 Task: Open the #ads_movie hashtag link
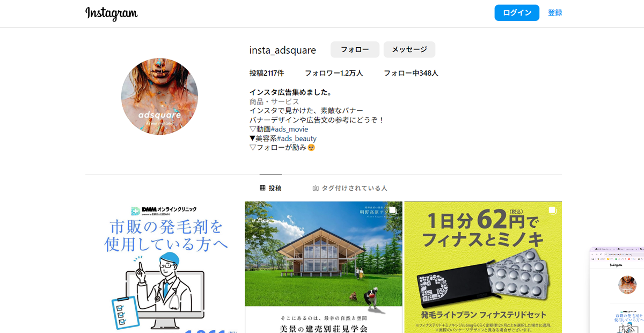pos(289,129)
